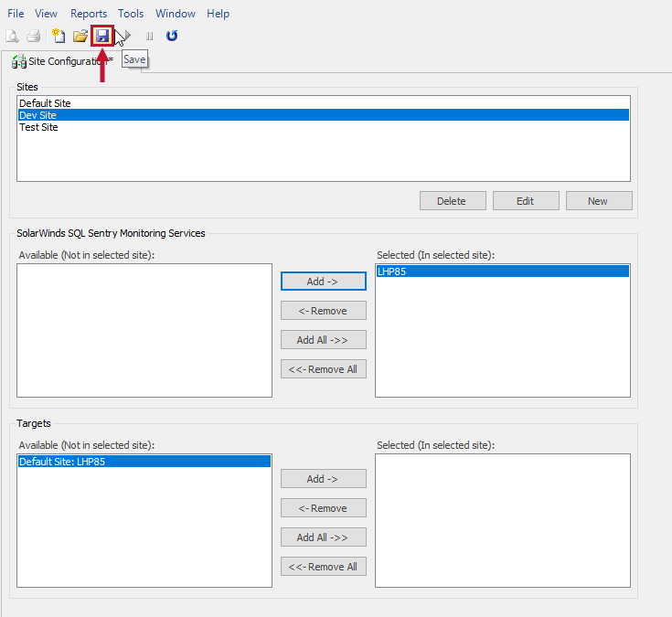Click <<- Remove All under Targets
Screen dimensions: 672x617
pyautogui.click(x=324, y=567)
